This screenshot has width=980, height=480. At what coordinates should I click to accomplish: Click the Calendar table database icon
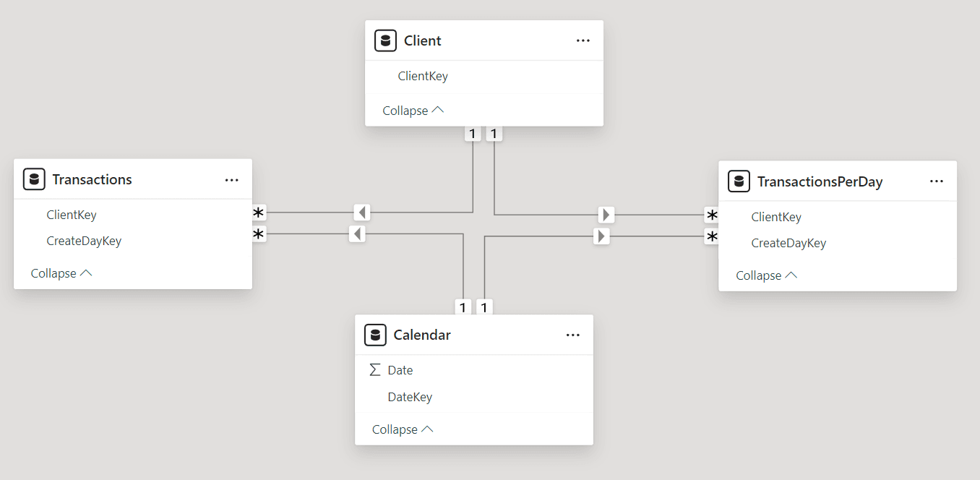pos(375,335)
